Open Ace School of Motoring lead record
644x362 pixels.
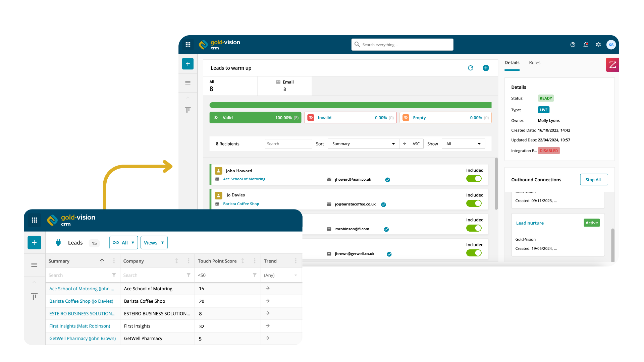tap(82, 288)
